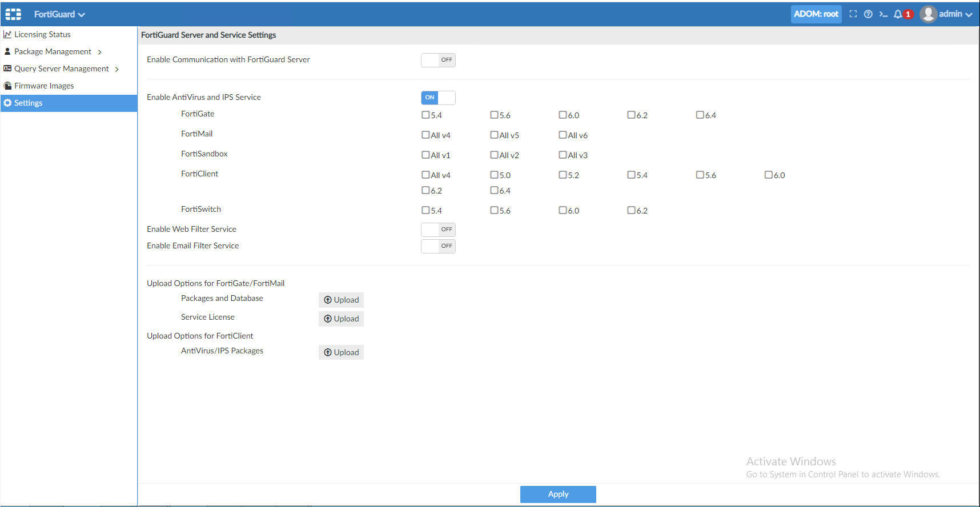Expand Query Server Management submenu chevron
980x507 pixels.
pos(117,69)
